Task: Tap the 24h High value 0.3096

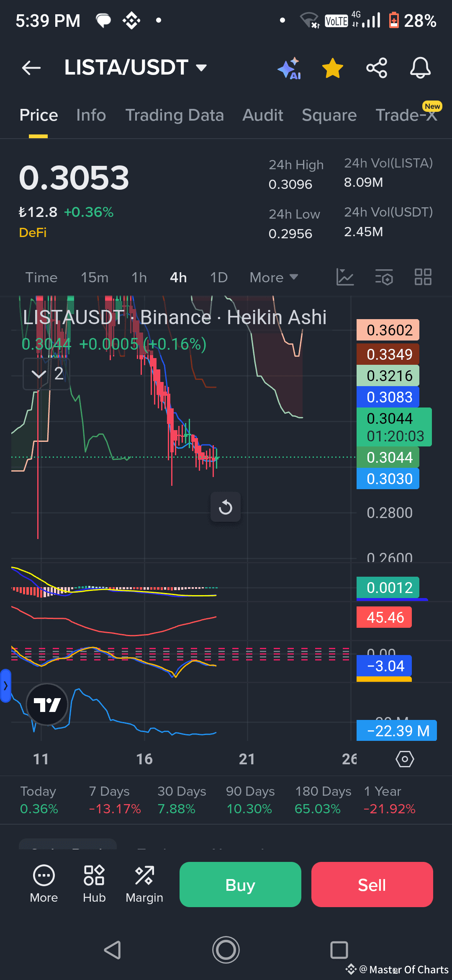Action: pos(290,184)
